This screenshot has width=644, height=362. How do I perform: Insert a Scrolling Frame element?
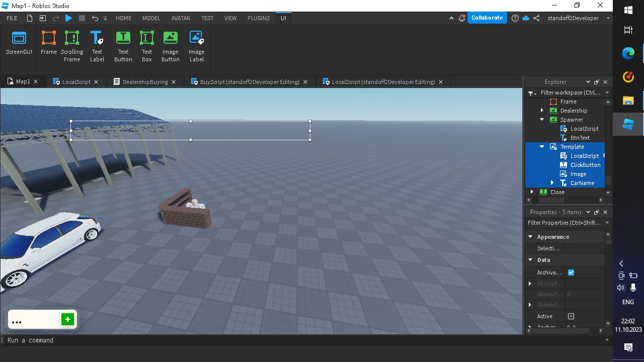[72, 47]
